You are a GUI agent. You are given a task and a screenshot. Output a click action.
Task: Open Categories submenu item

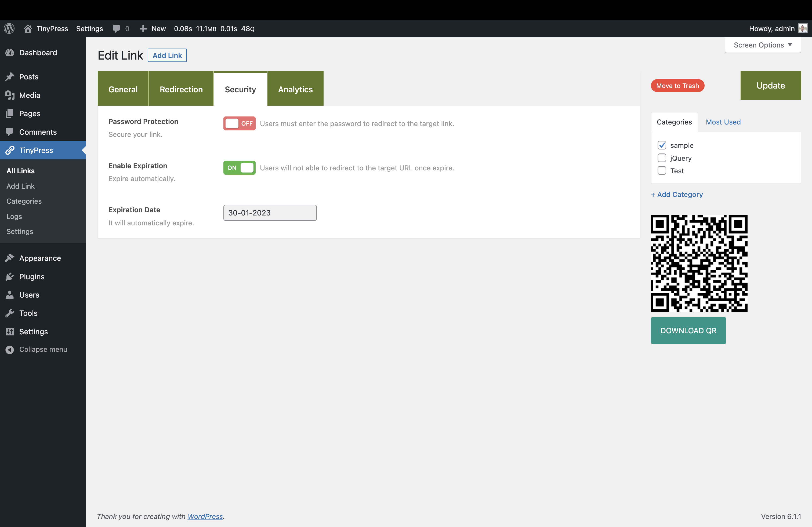point(24,201)
